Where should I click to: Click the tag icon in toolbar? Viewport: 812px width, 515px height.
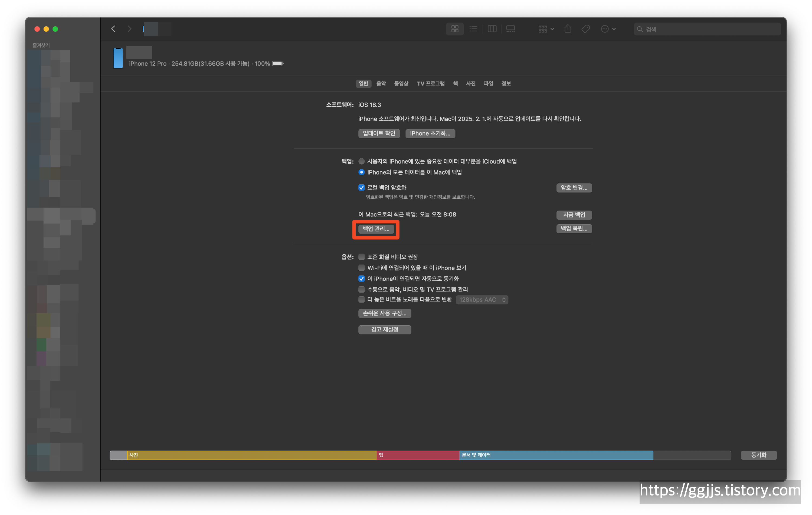tap(586, 29)
